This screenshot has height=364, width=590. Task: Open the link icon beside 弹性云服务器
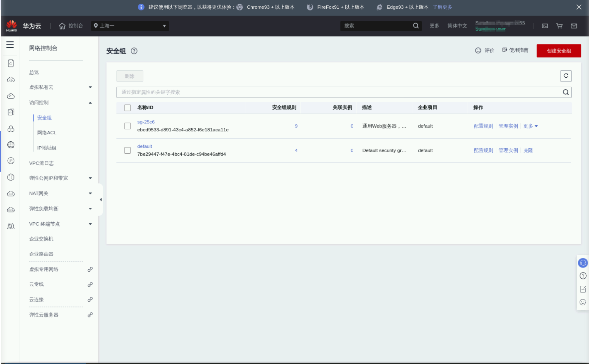[x=90, y=315]
